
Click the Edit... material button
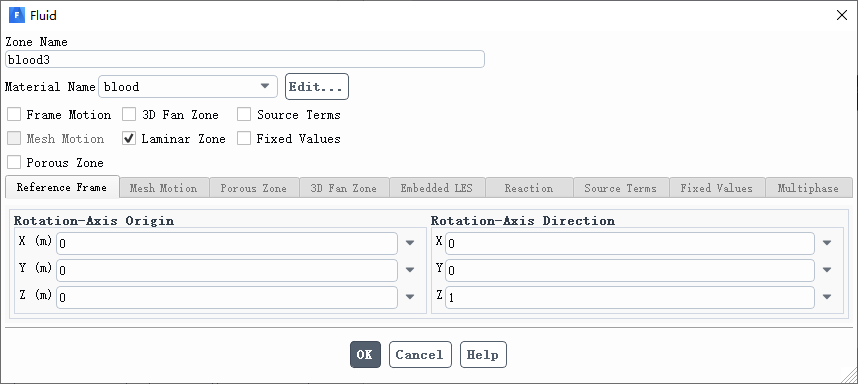click(x=317, y=86)
